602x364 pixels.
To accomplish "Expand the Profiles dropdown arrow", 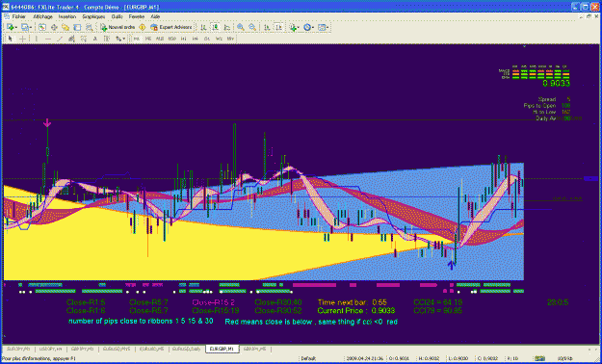I will (x=31, y=27).
